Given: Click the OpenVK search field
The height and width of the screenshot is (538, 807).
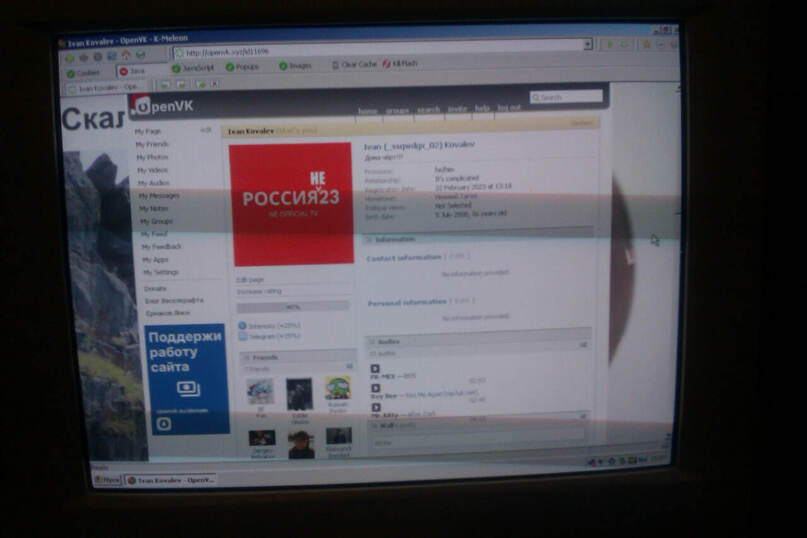Looking at the screenshot, I should [x=566, y=97].
